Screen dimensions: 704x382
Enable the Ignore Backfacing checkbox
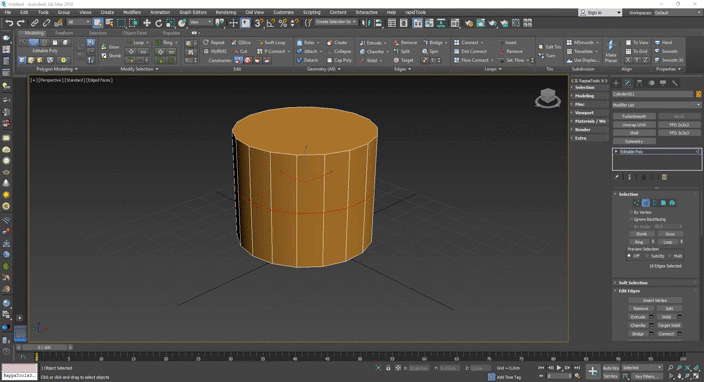[x=631, y=220]
